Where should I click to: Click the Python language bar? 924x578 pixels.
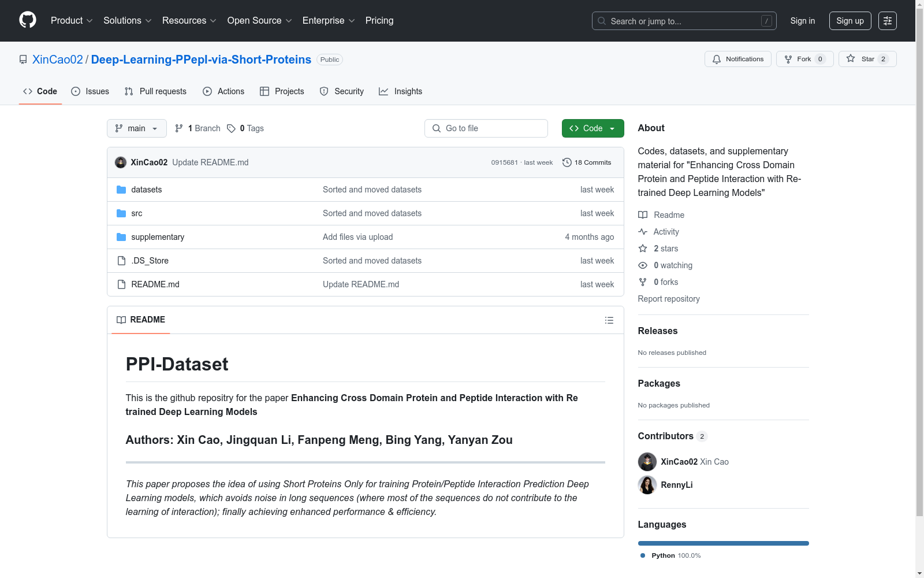[724, 543]
